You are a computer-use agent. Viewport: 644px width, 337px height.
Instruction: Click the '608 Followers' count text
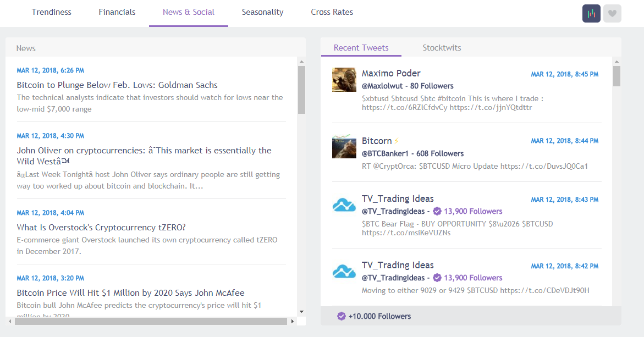click(440, 153)
